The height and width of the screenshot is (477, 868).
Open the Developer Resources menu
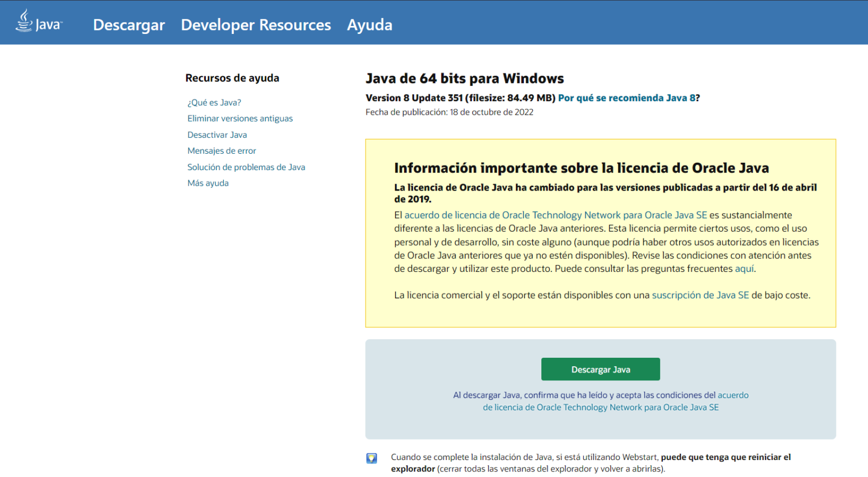[x=255, y=25]
